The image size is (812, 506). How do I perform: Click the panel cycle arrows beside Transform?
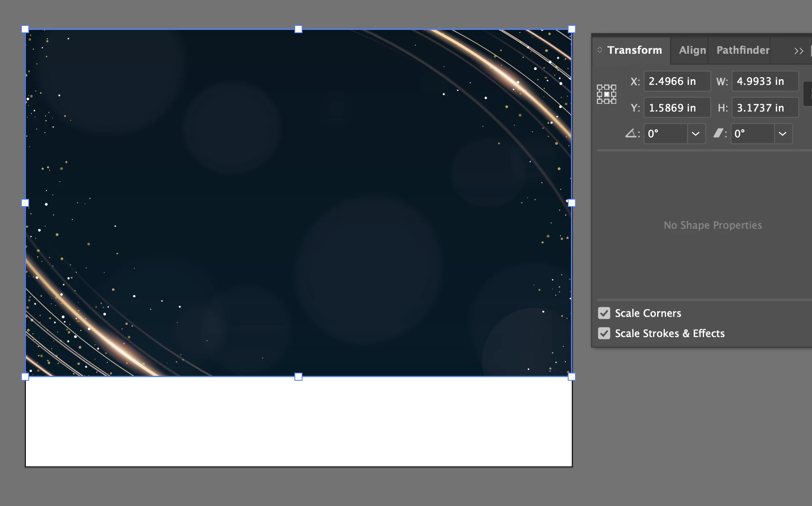[600, 50]
